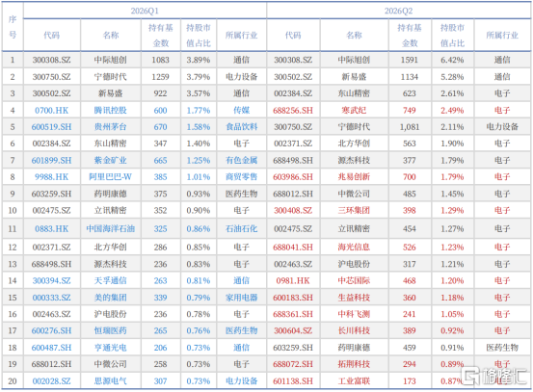Viewport: 533px width, 392px height.
Task: Select the 腾讯控股 name cell
Action: pos(111,111)
